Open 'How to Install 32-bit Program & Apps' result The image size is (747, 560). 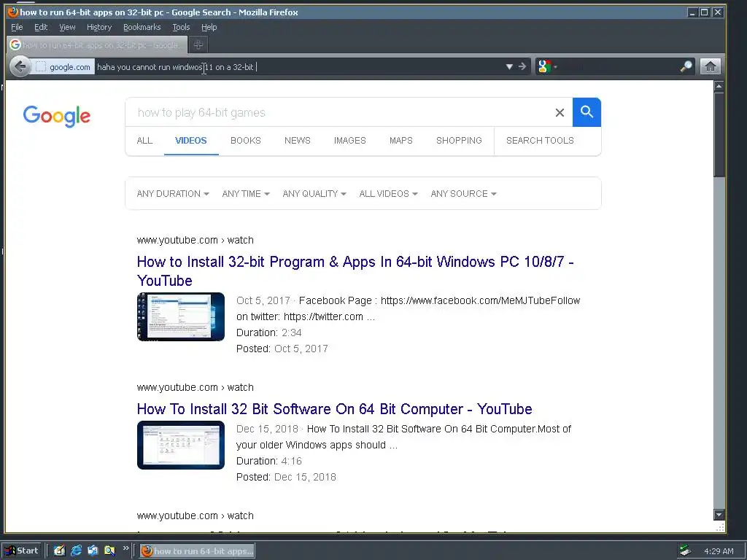click(355, 271)
